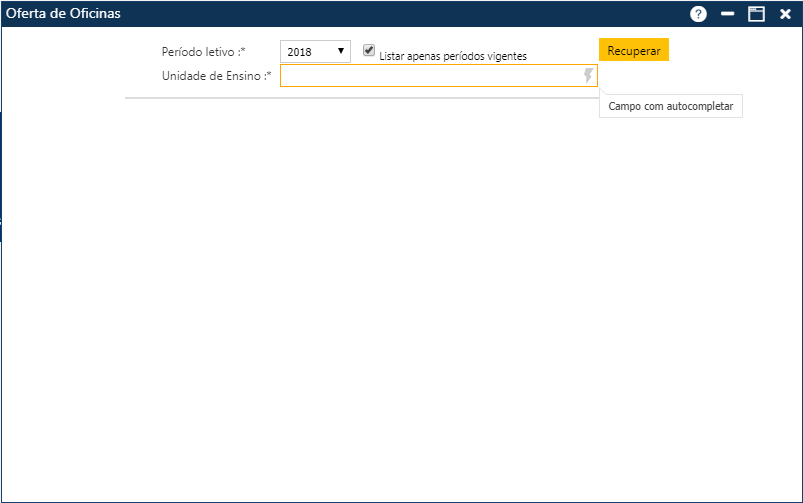This screenshot has height=503, width=803.
Task: Click the Campo com autocompletar tooltip
Action: pos(670,106)
